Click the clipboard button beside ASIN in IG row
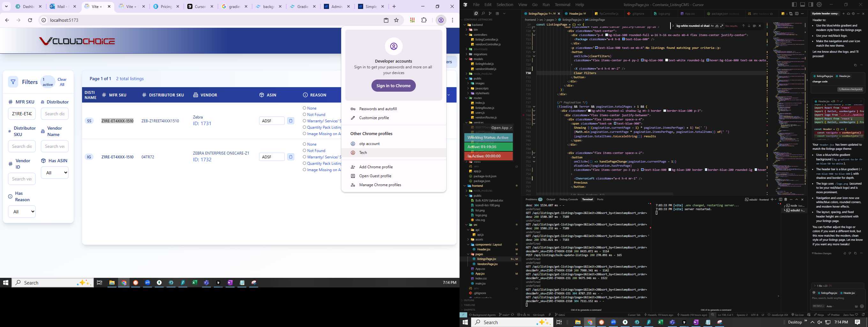The width and height of the screenshot is (868, 327). pos(290,157)
